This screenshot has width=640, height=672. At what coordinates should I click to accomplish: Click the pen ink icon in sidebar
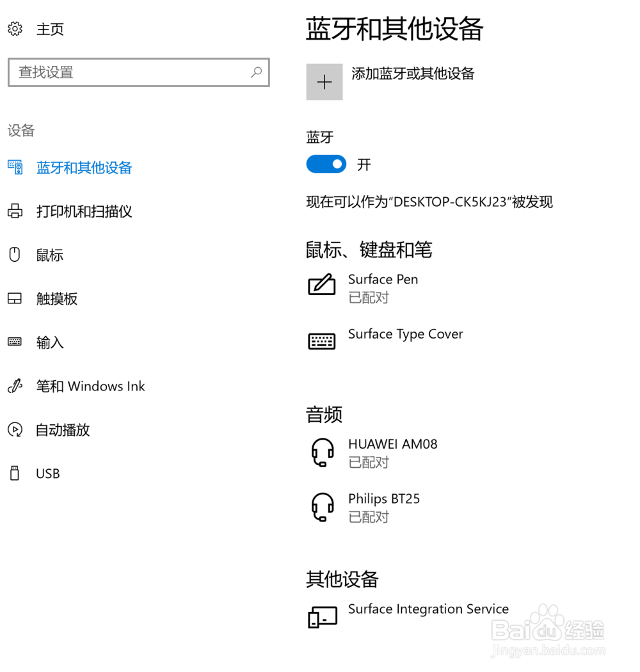[x=15, y=386]
